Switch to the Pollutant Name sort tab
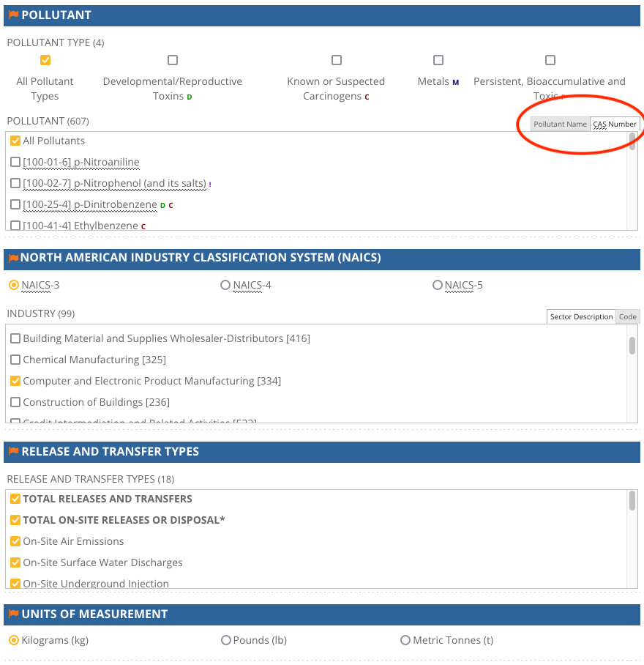The image size is (644, 665). click(560, 125)
